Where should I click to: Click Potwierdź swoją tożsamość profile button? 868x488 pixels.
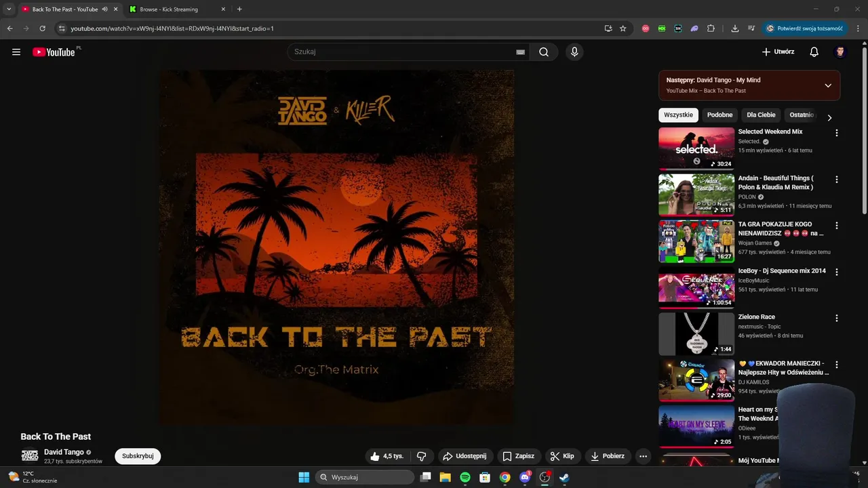point(804,28)
